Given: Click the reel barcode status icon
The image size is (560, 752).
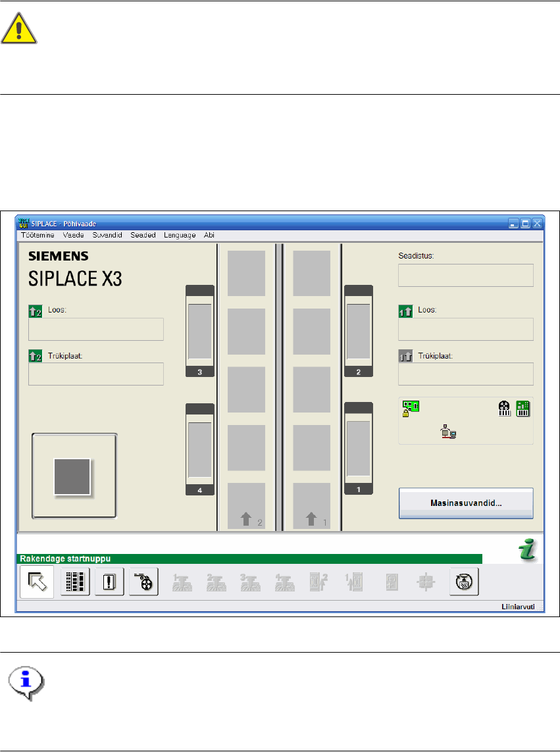Looking at the screenshot, I should (504, 409).
